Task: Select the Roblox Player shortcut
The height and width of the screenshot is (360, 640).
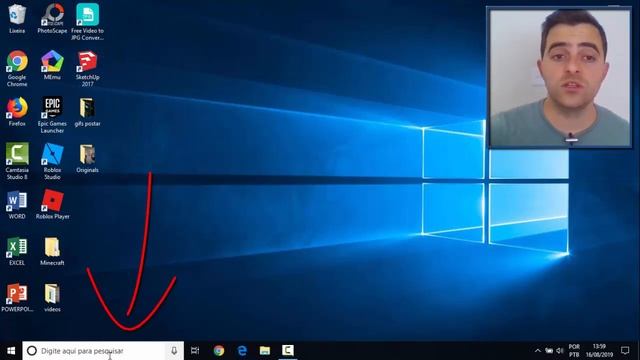Action: coord(52,204)
